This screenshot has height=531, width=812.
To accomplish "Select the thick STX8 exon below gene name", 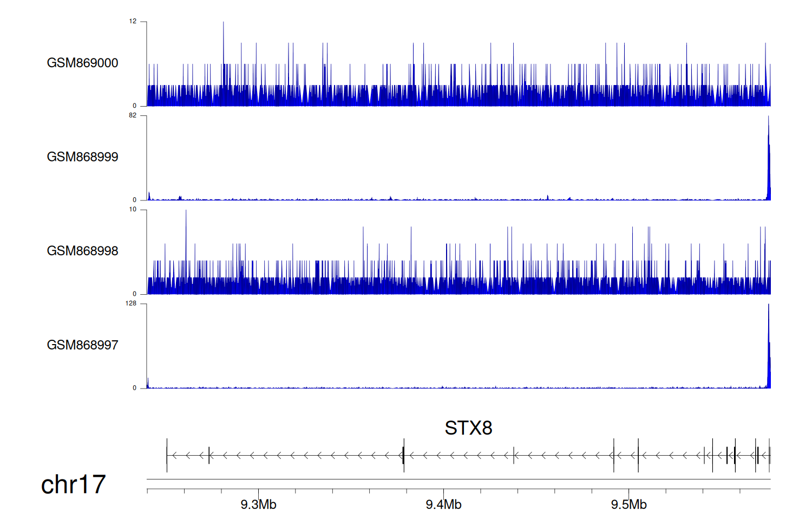I will coord(403,455).
